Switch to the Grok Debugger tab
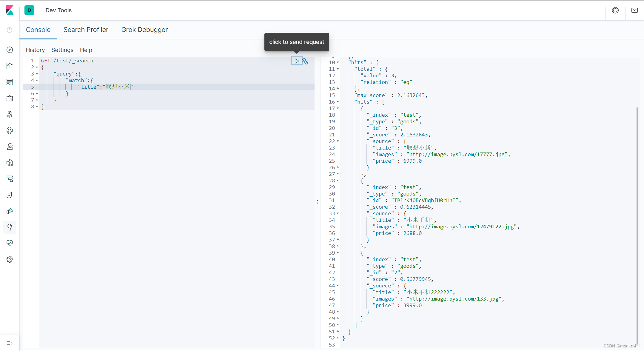Image resolution: width=644 pixels, height=351 pixels. tap(144, 30)
